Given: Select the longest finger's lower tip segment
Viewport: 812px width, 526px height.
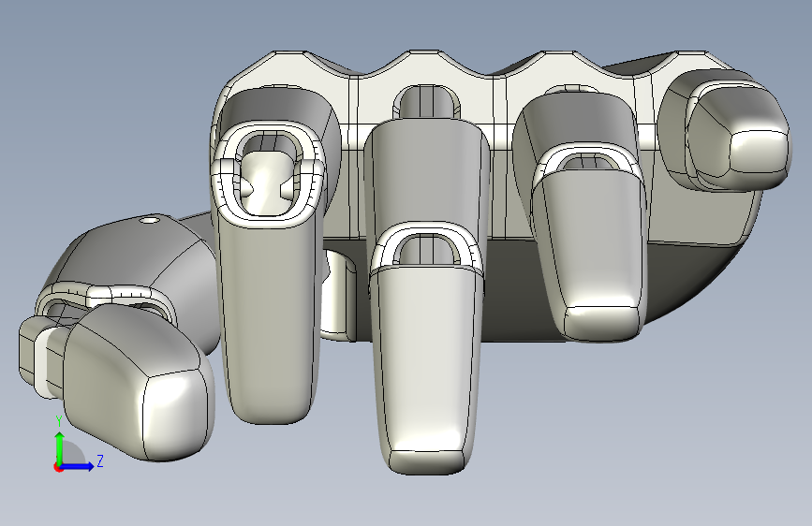Looking at the screenshot, I should (x=426, y=371).
